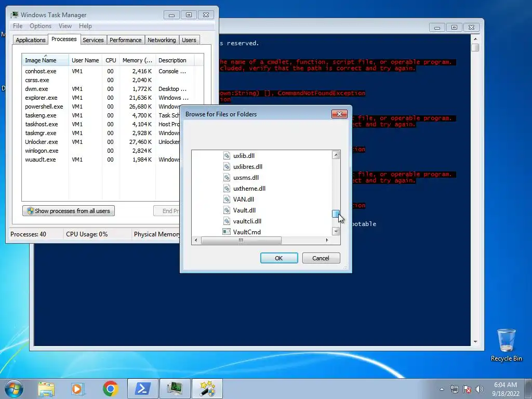
Task: Click the file list scroll-down arrow
Action: (336, 231)
